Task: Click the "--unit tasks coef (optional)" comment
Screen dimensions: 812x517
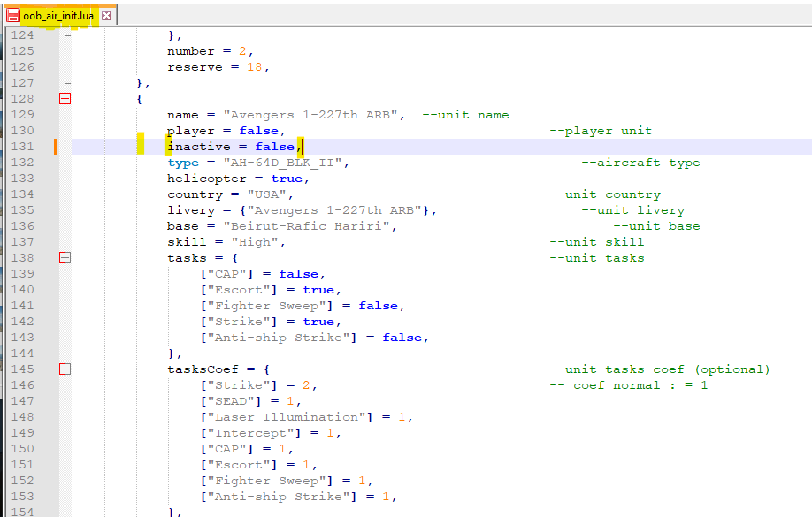Action: 660,369
